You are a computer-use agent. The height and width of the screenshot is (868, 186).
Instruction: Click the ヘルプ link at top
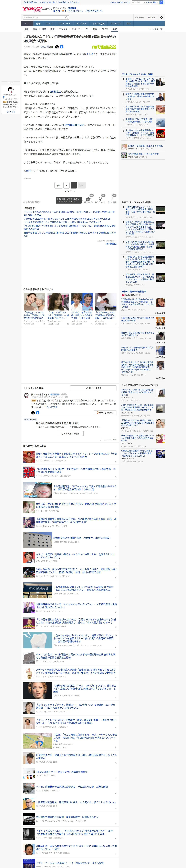(127, 2)
